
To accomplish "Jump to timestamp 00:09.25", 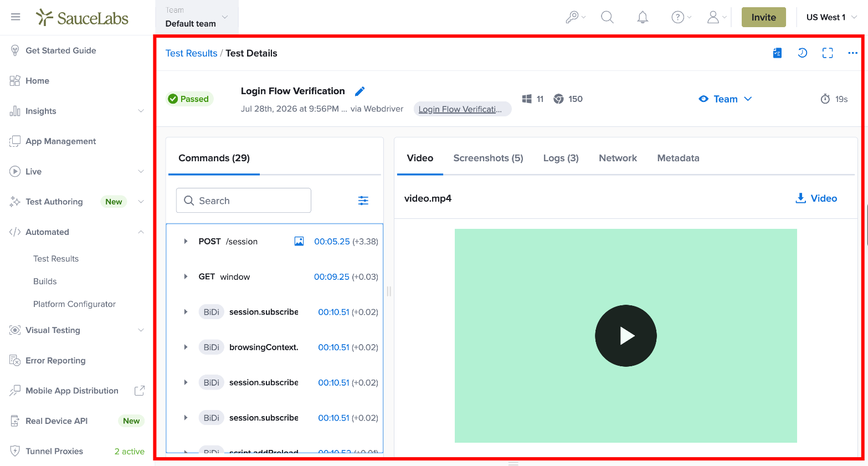I will [331, 276].
